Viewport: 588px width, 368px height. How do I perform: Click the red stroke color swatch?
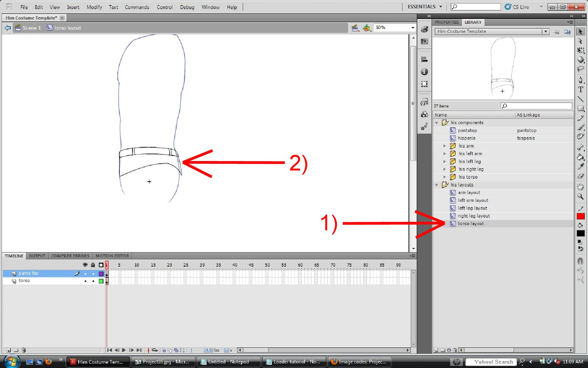tap(581, 216)
